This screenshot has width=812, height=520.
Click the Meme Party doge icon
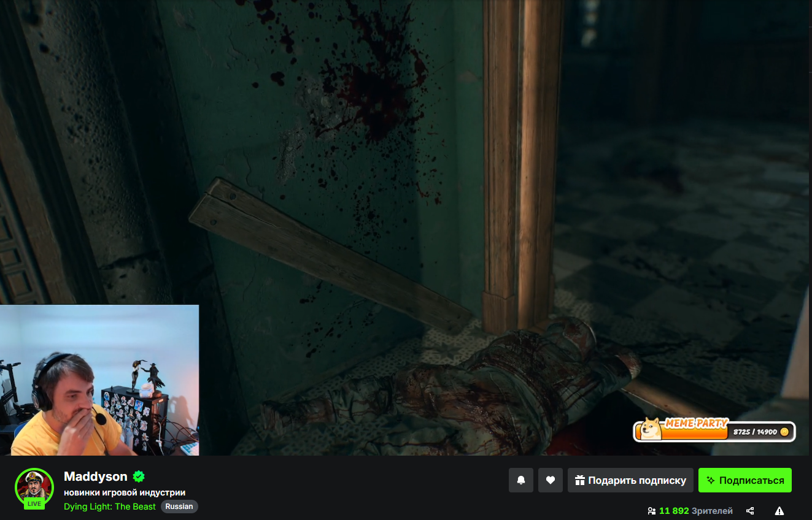click(x=651, y=428)
